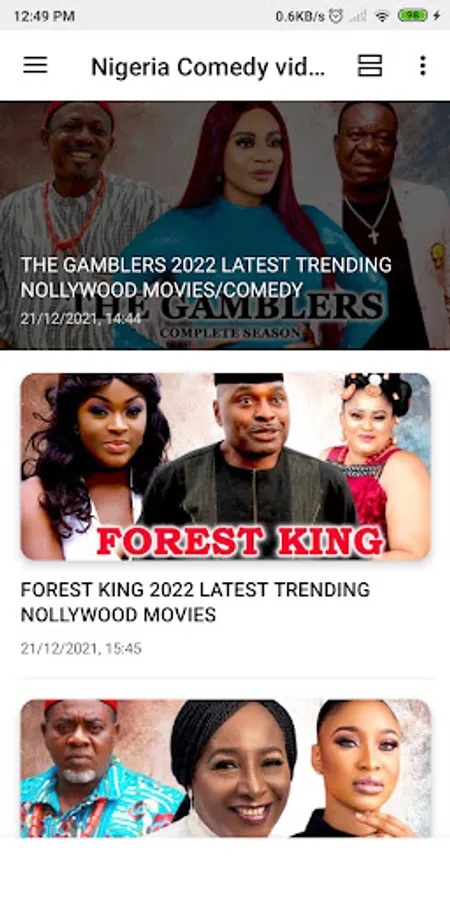This screenshot has height=900, width=450.
Task: Tap the 21/12/2021, 14:44 timestamp on banner
Action: pos(81,319)
